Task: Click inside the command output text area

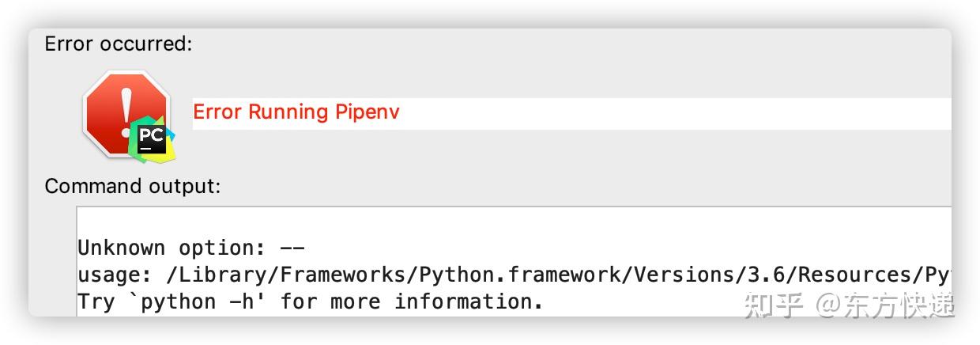Action: [x=514, y=261]
